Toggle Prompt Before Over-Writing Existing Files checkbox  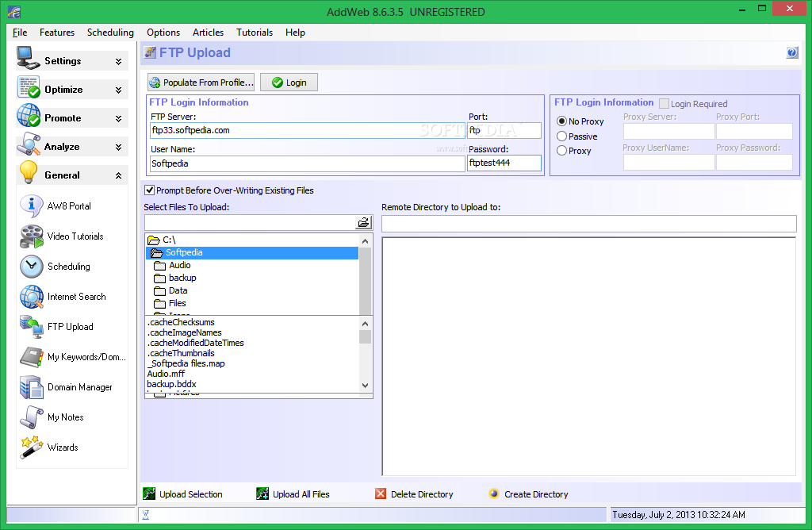(150, 190)
